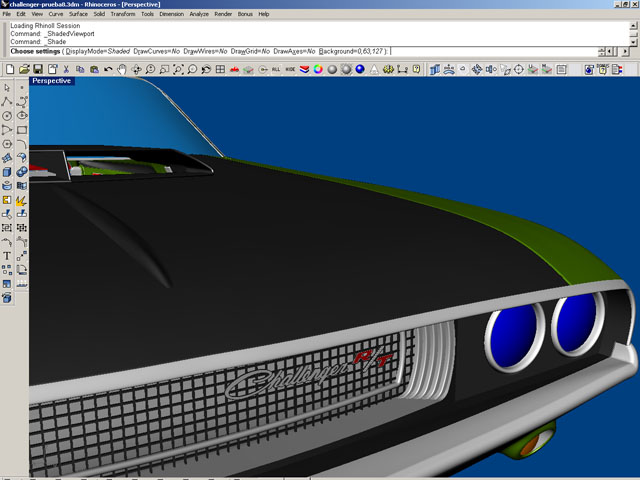The height and width of the screenshot is (480, 640).
Task: Select the Circle tool in left toolbar
Action: tap(7, 116)
